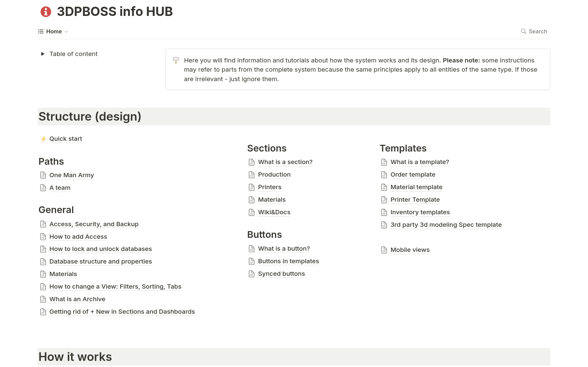Click the lightning bolt Quick start icon

[43, 139]
